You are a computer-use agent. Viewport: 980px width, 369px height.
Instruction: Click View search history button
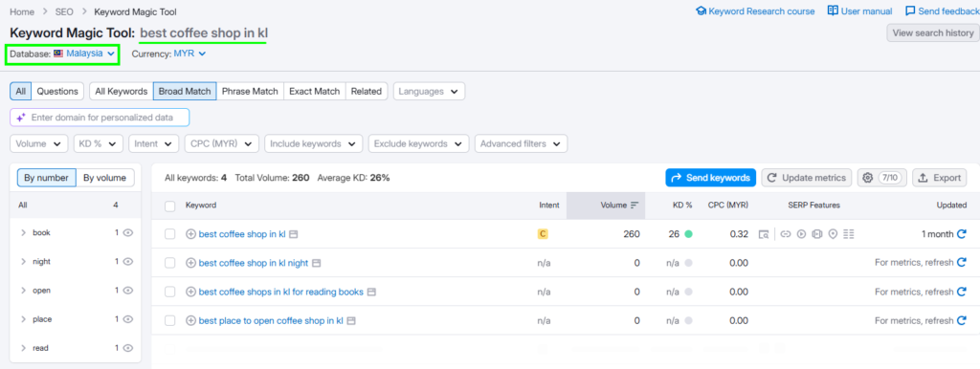point(932,33)
